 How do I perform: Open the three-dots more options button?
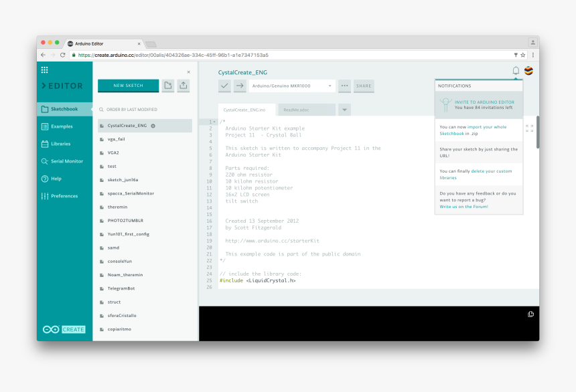point(344,86)
